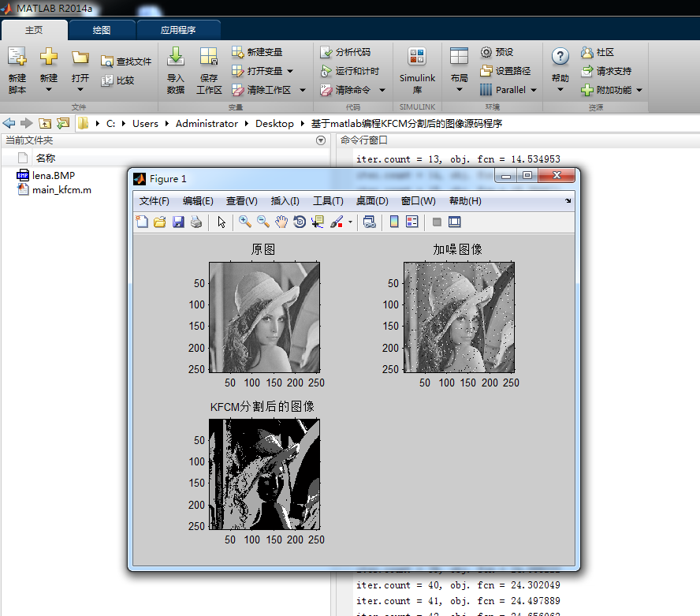Image resolution: width=700 pixels, height=616 pixels.
Task: Click the Print Figure icon
Action: click(196, 222)
